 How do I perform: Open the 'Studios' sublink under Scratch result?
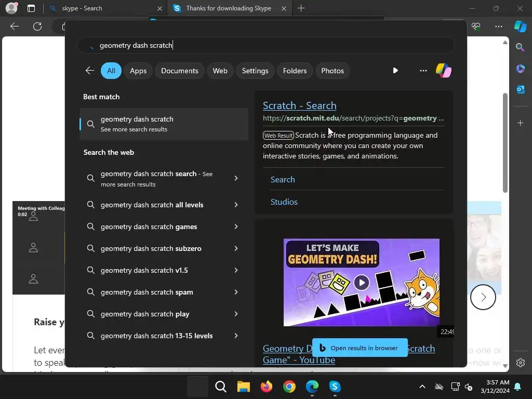284,202
